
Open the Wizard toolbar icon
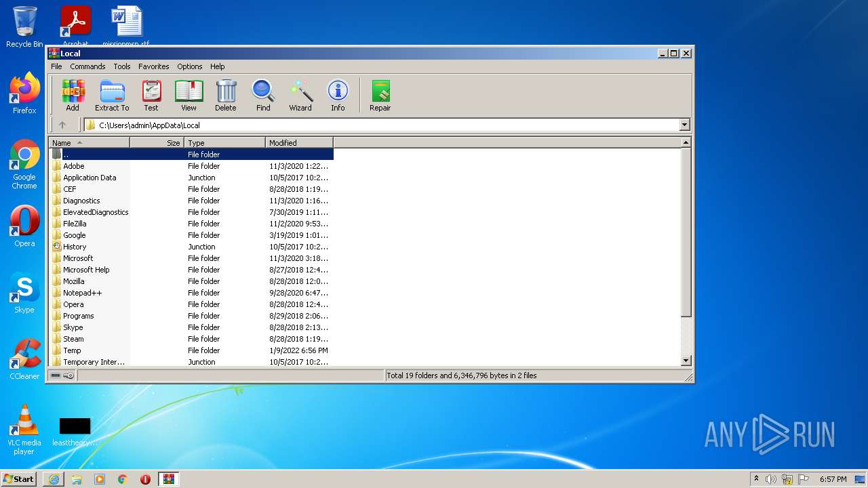pyautogui.click(x=300, y=96)
